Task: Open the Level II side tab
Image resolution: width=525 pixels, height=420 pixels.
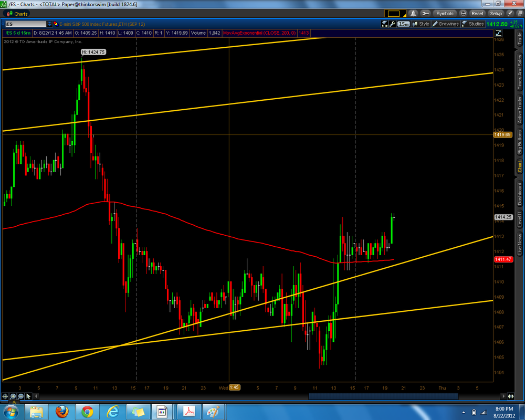Action: 519,219
